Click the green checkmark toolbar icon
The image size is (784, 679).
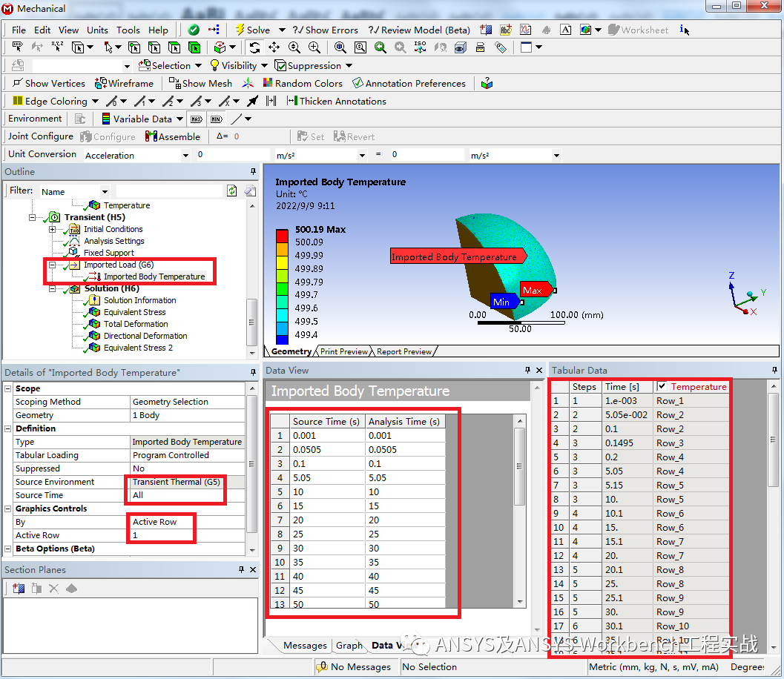click(194, 30)
